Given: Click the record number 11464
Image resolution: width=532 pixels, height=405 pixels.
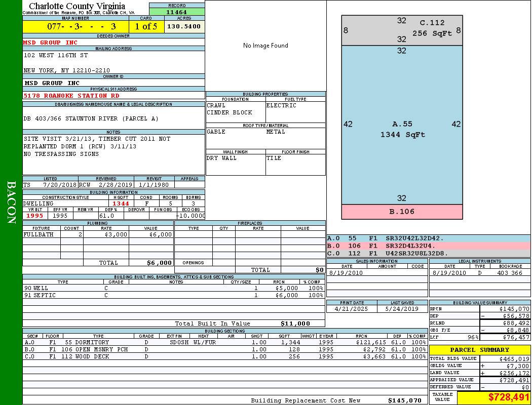Looking at the screenshot, I should tap(176, 12).
